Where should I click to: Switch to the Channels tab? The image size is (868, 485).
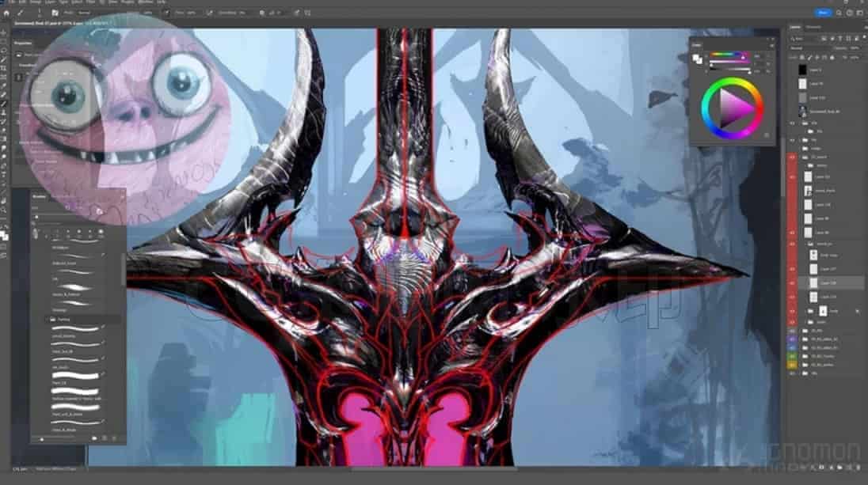(x=813, y=27)
